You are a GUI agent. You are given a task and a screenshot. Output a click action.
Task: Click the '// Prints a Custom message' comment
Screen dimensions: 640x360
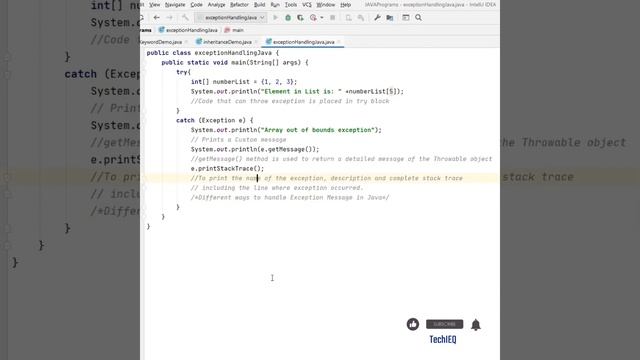(238, 140)
